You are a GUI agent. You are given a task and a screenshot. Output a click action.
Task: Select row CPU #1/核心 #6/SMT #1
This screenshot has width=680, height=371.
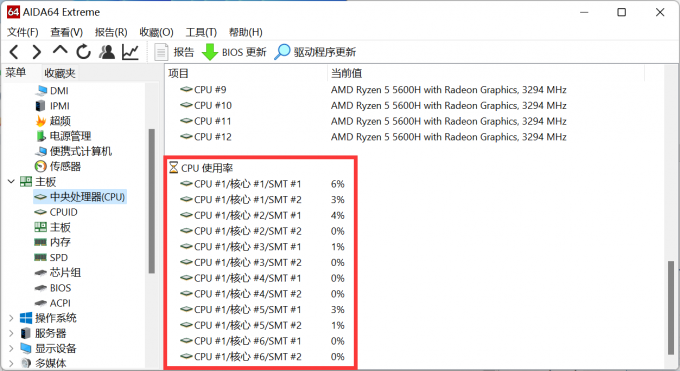click(x=262, y=341)
